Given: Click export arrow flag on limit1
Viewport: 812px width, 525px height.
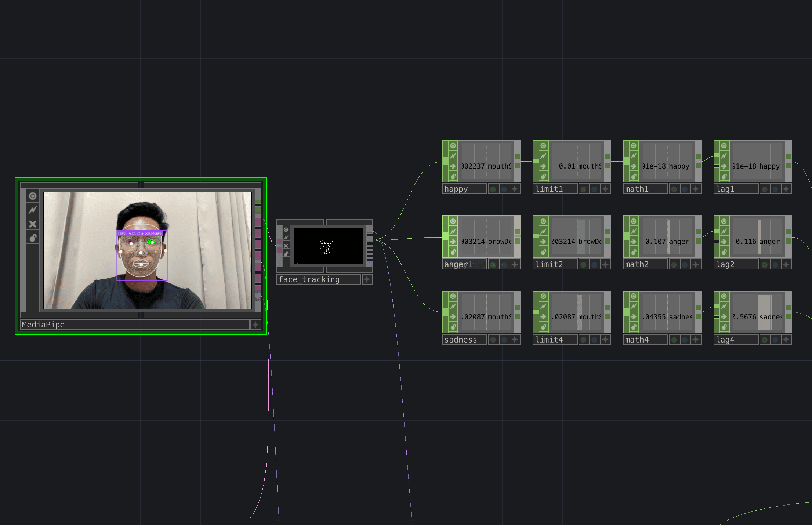Looking at the screenshot, I should tap(543, 166).
